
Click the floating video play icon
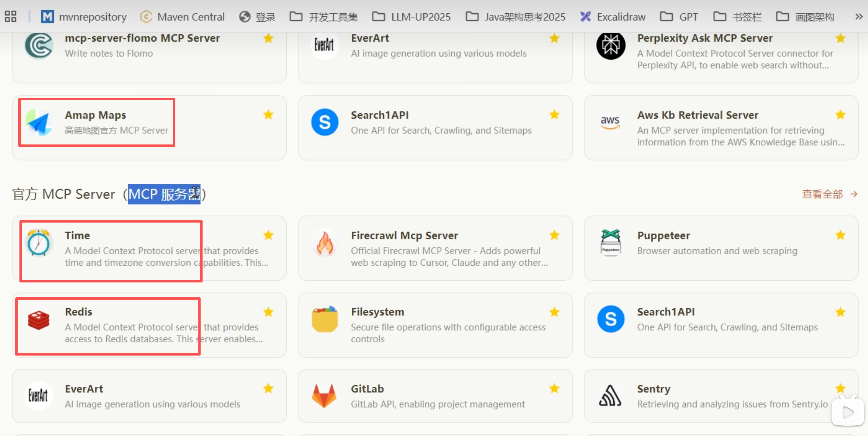tap(848, 412)
